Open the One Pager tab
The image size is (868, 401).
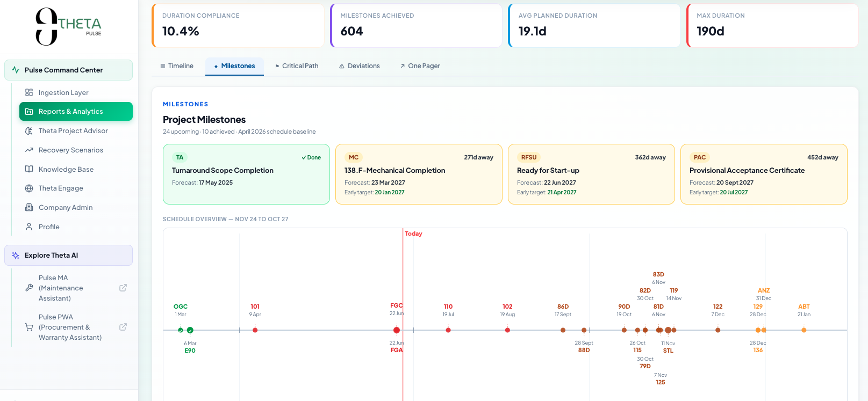420,66
